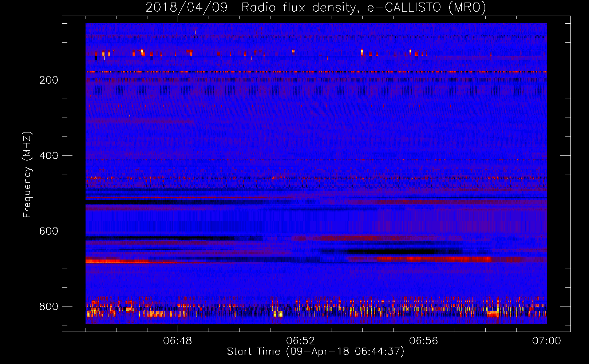Screen dimensions: 589x364
Task: Click the 'Frequency (MHZ)' axis label
Action: [x=27, y=175]
